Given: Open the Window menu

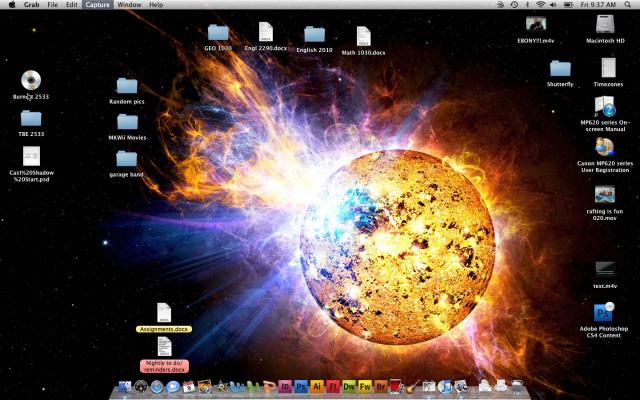Looking at the screenshot, I should pos(128,5).
